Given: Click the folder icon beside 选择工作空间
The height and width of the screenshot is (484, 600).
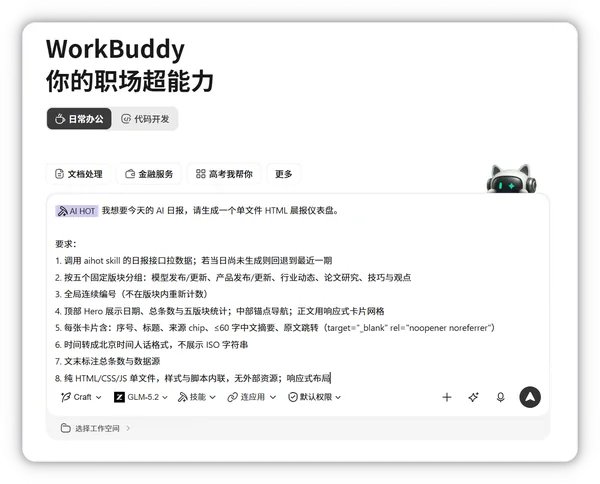Looking at the screenshot, I should coord(66,428).
